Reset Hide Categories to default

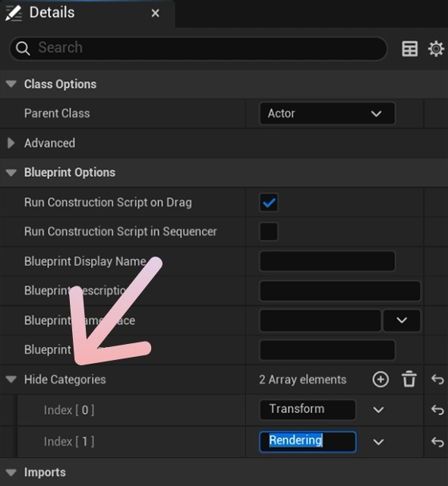437,379
